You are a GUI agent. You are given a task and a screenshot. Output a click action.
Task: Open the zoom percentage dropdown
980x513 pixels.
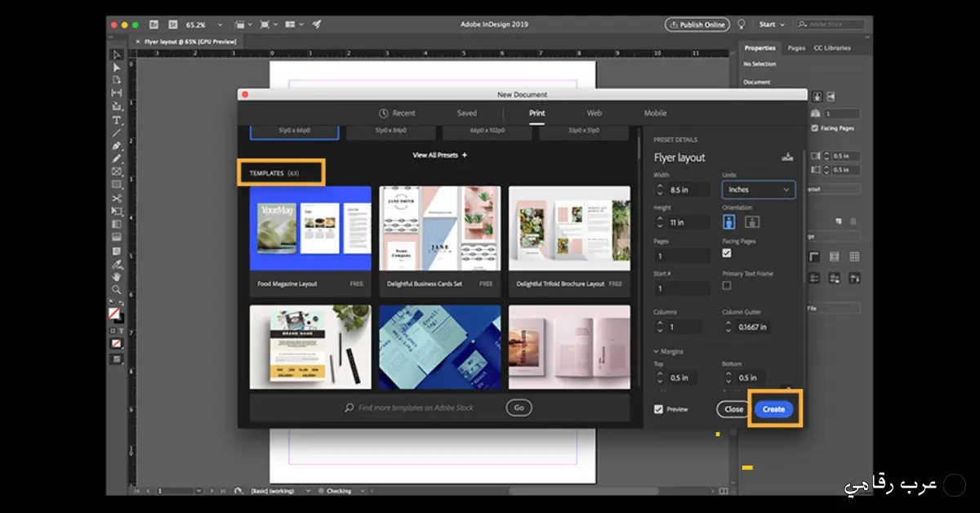[220, 25]
